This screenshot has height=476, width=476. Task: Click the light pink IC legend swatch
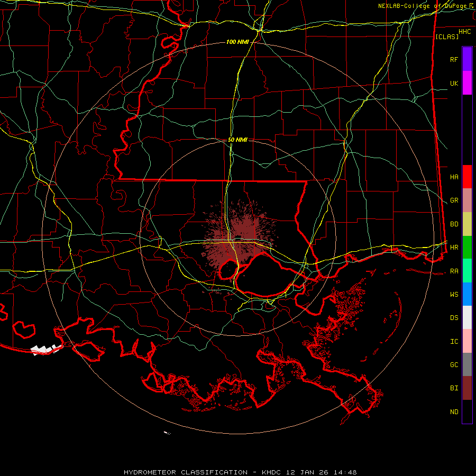[x=467, y=341]
